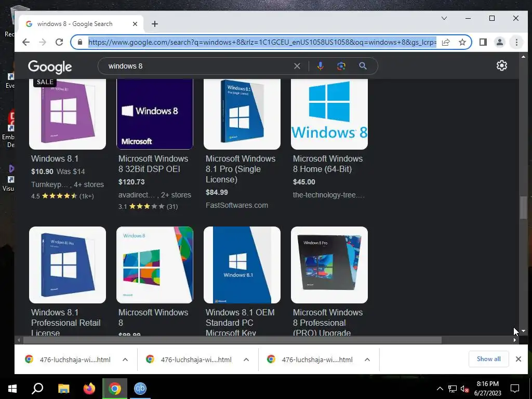Viewport: 532px width, 399px height.
Task: Search by image with Google Lens
Action: coord(341,66)
